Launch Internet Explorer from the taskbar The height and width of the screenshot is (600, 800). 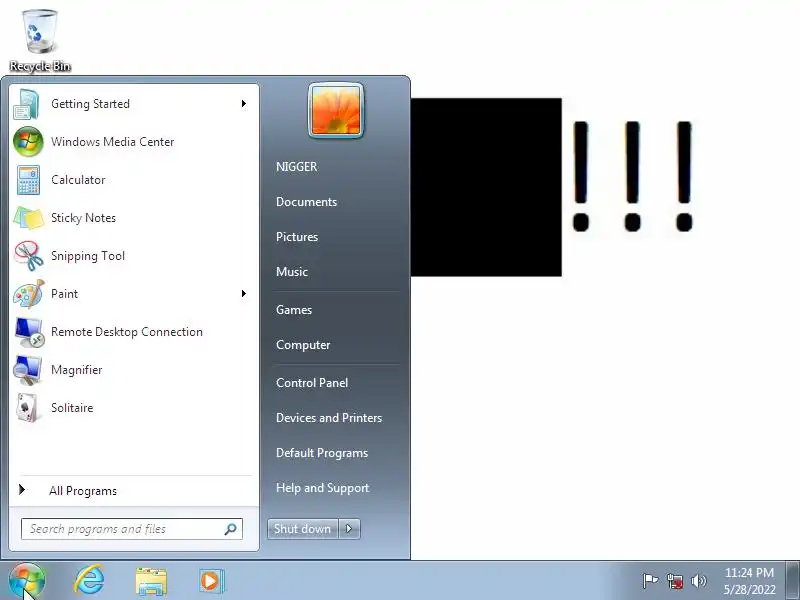(89, 581)
